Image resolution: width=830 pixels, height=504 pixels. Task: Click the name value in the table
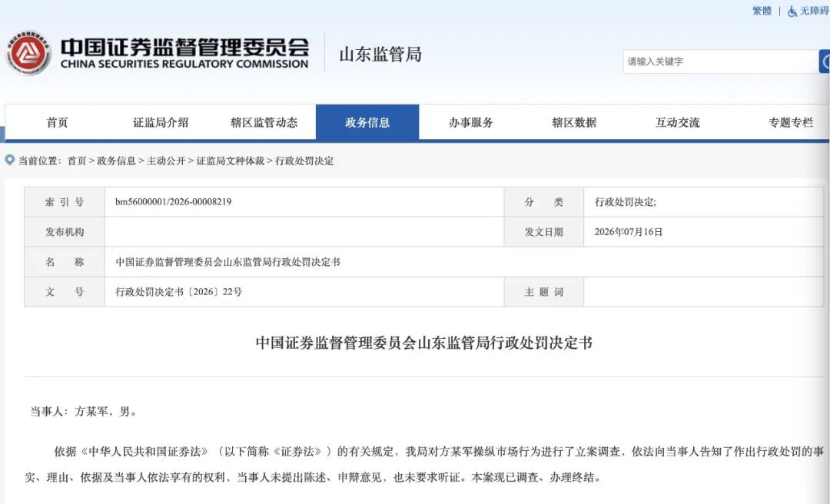pos(227,262)
